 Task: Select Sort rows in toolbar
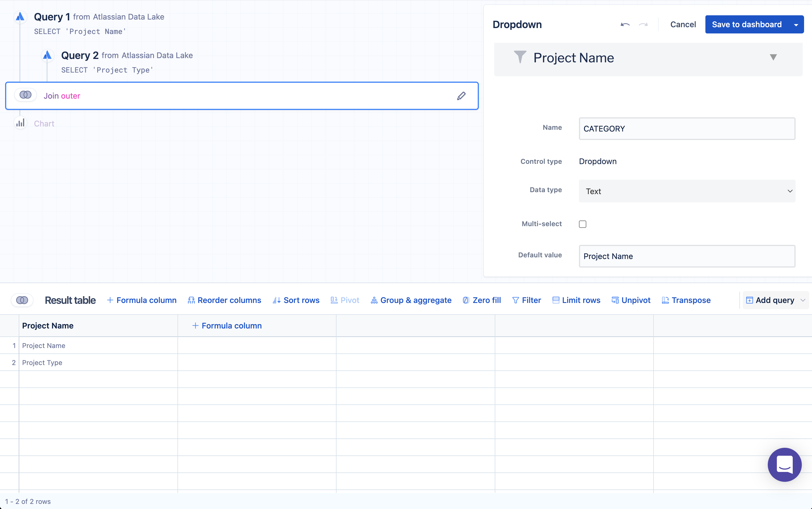click(x=296, y=300)
